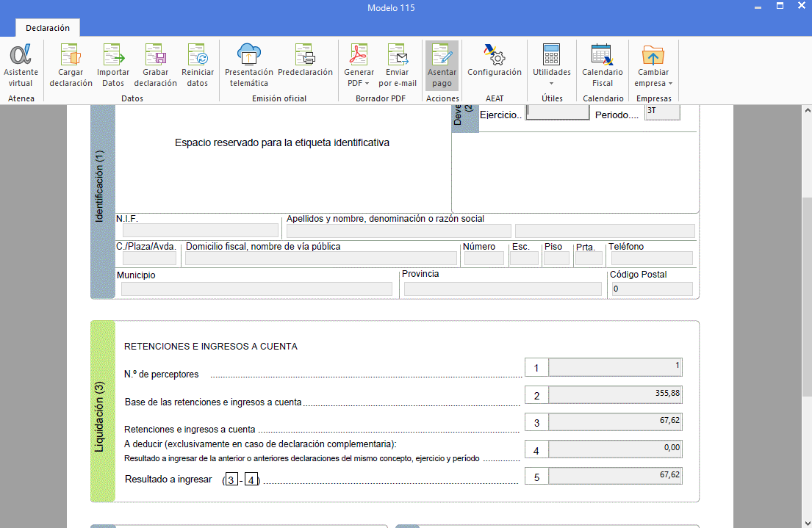Image resolution: width=812 pixels, height=528 pixels.
Task: Switch to the Declaración ribbon tab
Action: coord(48,28)
